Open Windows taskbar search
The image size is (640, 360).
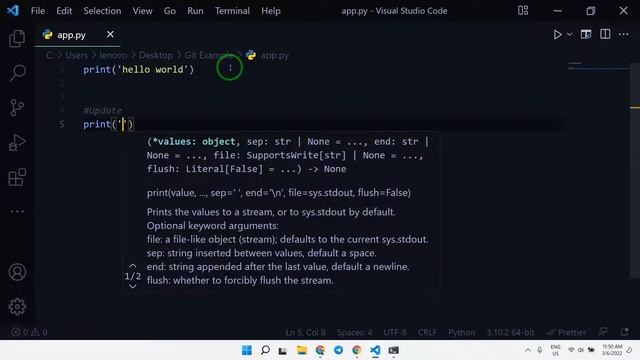click(265, 350)
